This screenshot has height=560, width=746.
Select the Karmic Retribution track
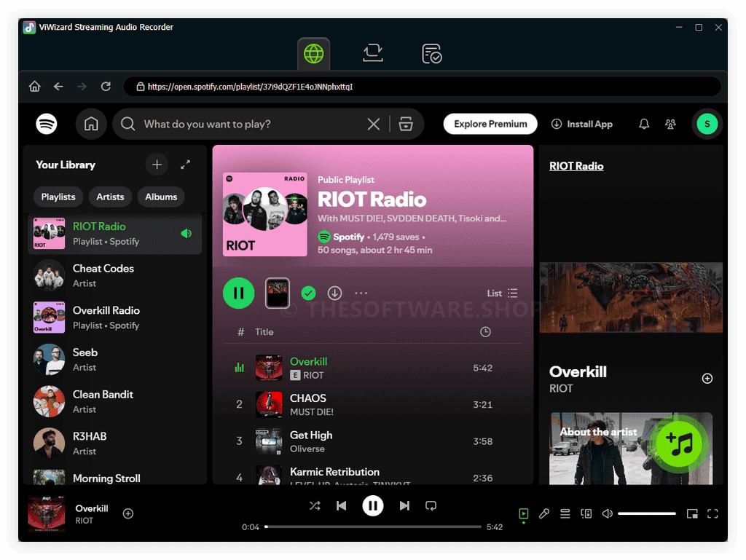(x=373, y=476)
